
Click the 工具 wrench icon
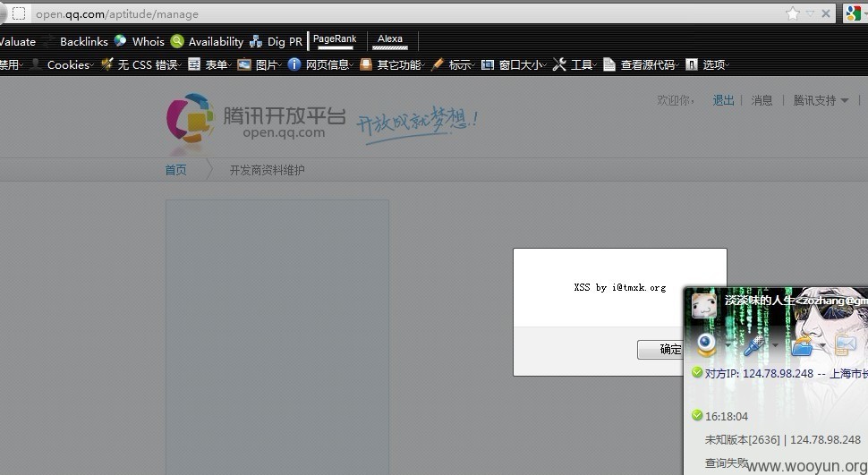(559, 64)
